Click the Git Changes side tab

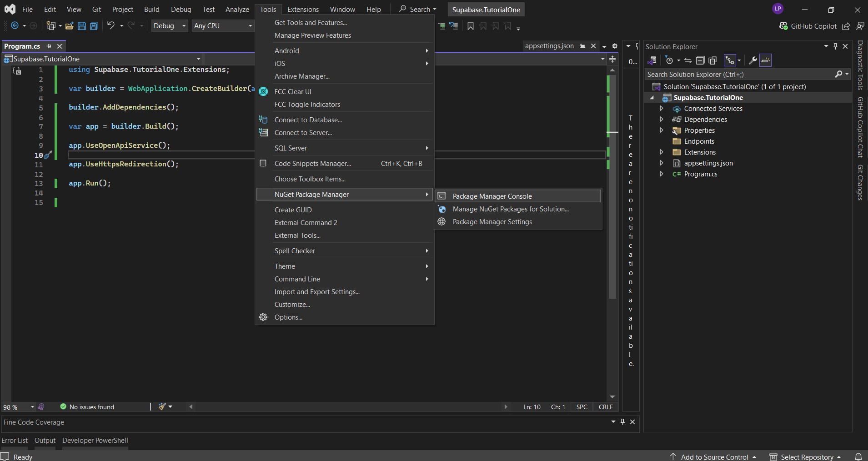pos(860,182)
